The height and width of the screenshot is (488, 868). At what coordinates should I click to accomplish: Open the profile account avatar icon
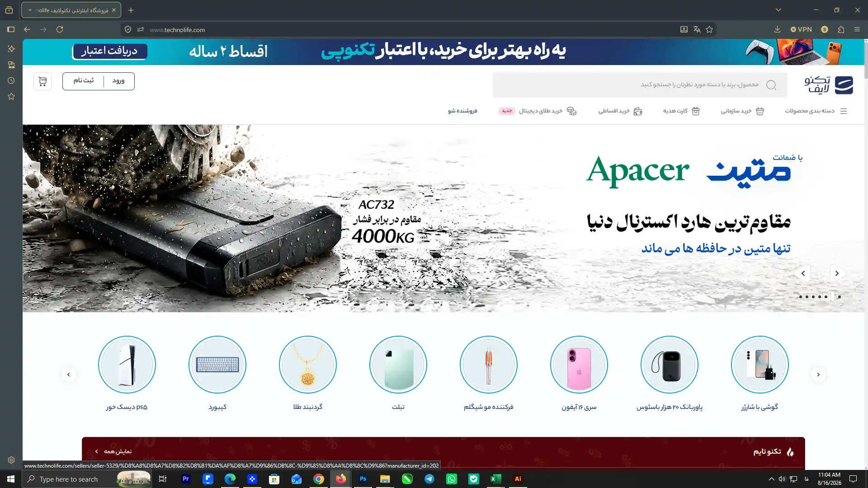coord(825,29)
